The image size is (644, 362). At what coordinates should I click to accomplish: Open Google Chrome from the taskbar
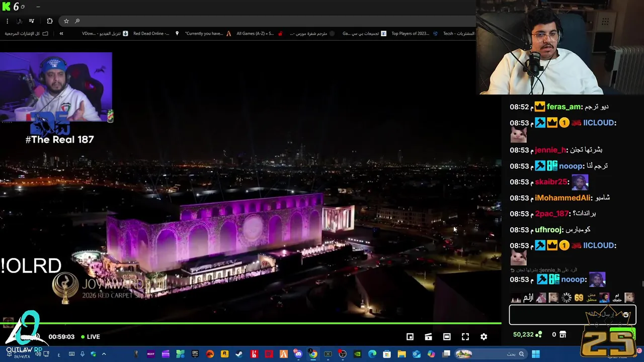(313, 354)
